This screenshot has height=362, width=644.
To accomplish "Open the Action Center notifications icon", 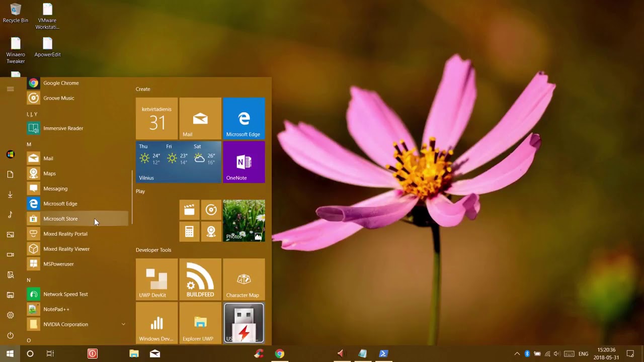I will tap(630, 354).
